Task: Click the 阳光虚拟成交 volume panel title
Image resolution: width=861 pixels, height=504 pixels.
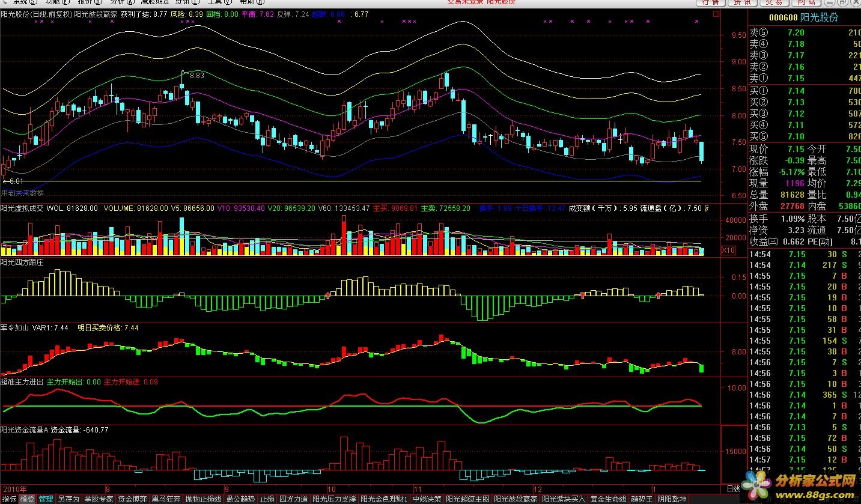Action: (x=23, y=208)
